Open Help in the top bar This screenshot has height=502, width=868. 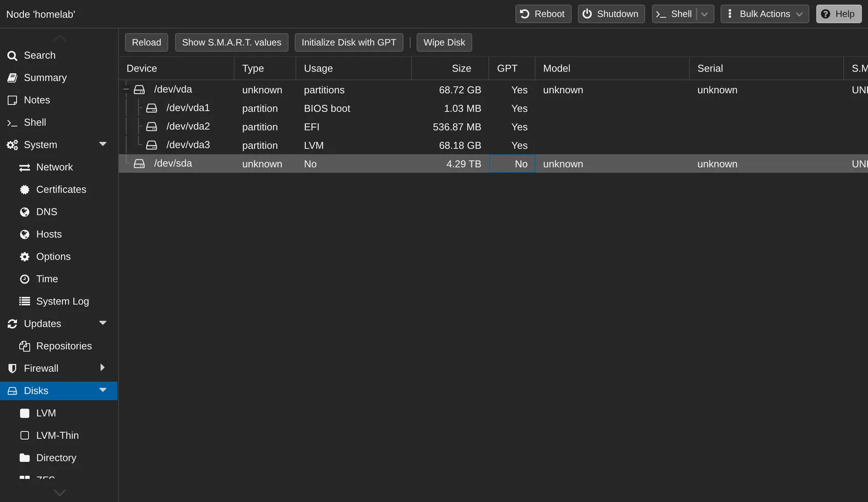click(839, 14)
